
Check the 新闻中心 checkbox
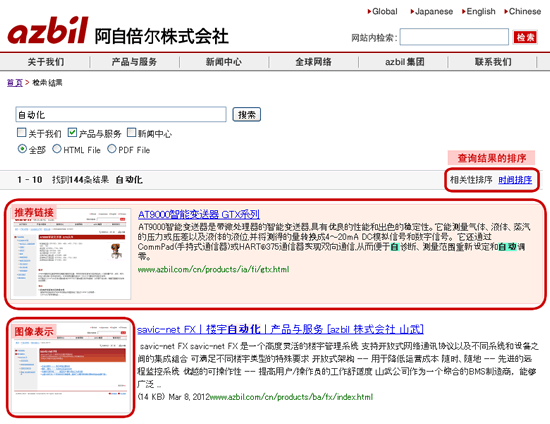[132, 132]
